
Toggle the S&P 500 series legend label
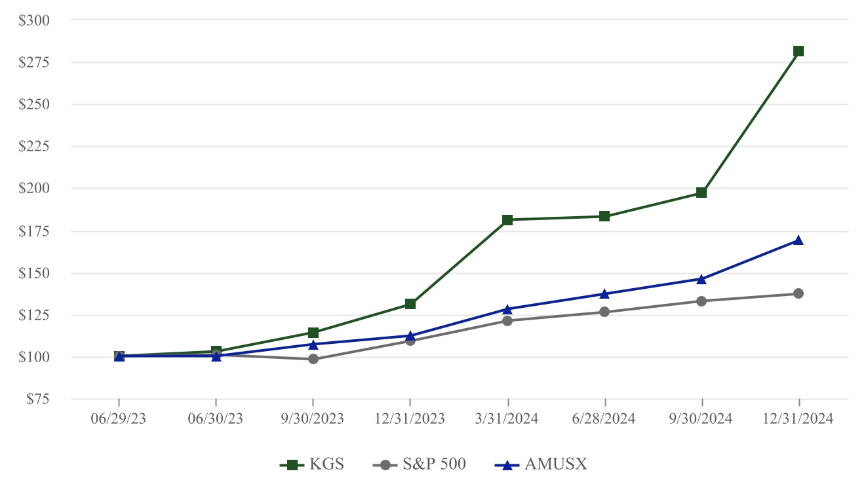pos(433,464)
